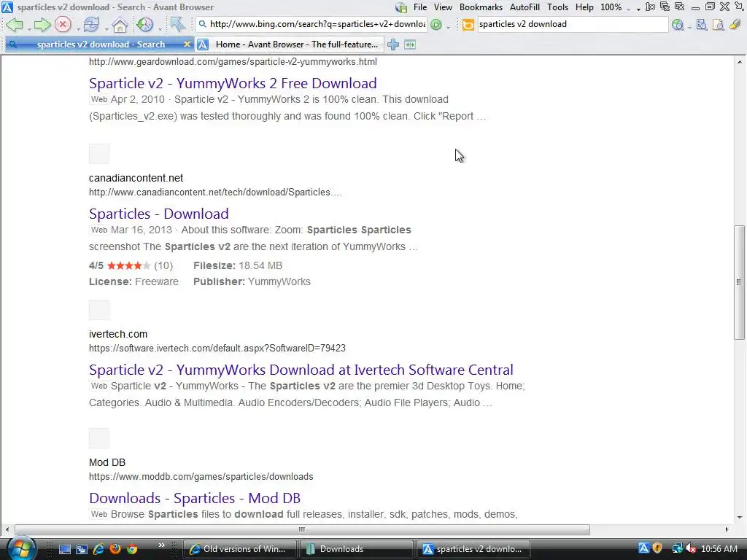The width and height of the screenshot is (747, 560).
Task: Click the split view icon beside new tab
Action: click(x=410, y=44)
